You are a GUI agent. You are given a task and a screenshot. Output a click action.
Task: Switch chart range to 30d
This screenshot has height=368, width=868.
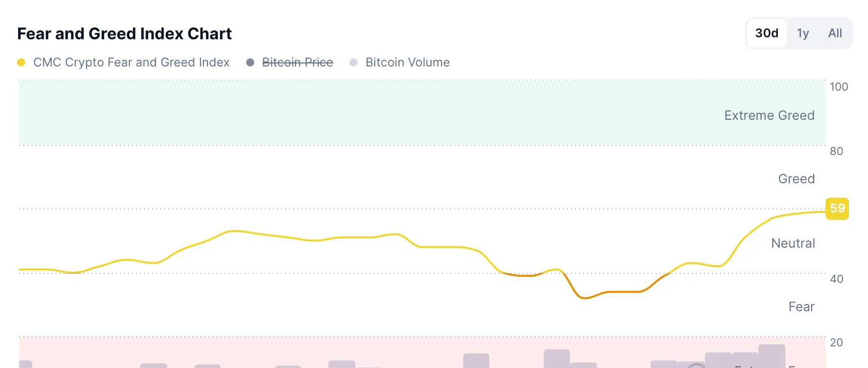[x=767, y=33]
